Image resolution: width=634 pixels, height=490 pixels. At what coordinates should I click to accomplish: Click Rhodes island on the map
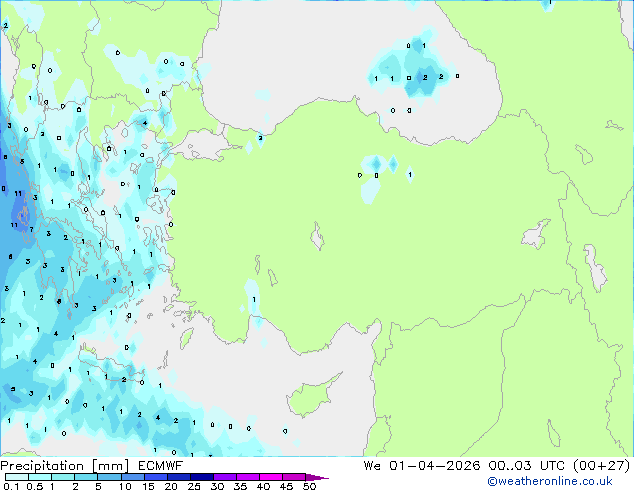coord(186,338)
